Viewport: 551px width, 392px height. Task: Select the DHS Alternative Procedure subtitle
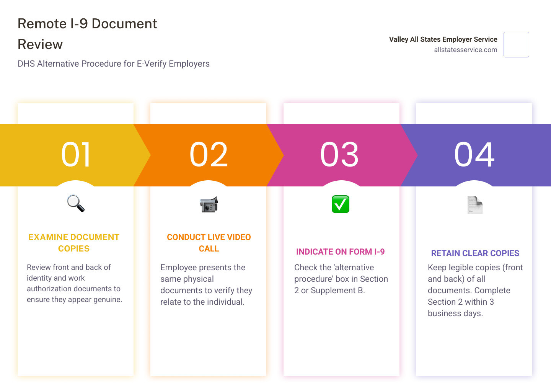pos(114,64)
